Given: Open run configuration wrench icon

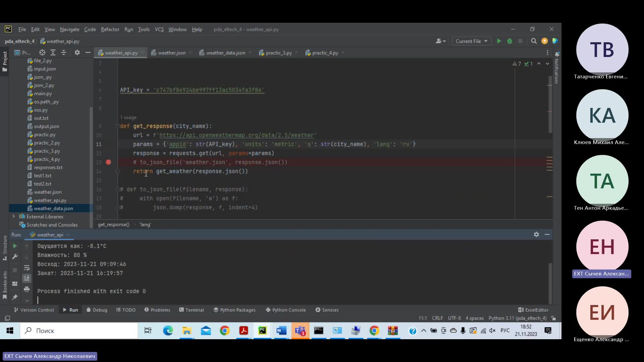Looking at the screenshot, I should point(15,257).
